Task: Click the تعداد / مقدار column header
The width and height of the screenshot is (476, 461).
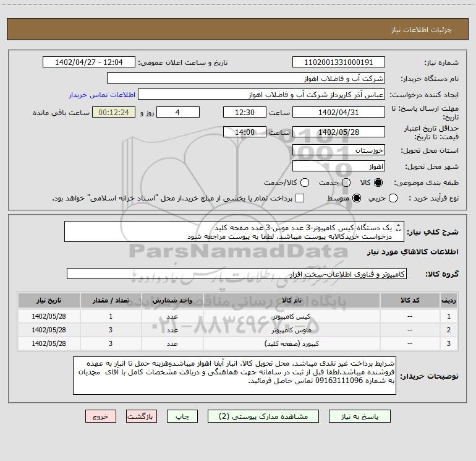Action: click(111, 301)
